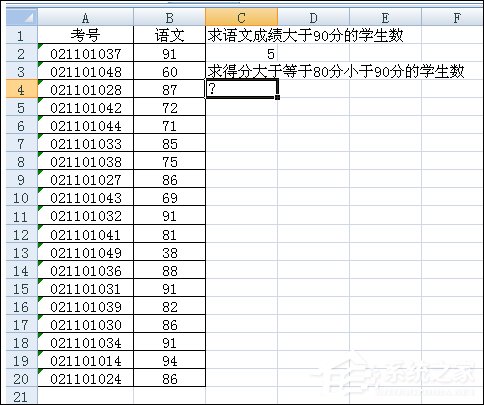The width and height of the screenshot is (484, 405).
Task: Select exam number 021101037
Action: click(86, 53)
